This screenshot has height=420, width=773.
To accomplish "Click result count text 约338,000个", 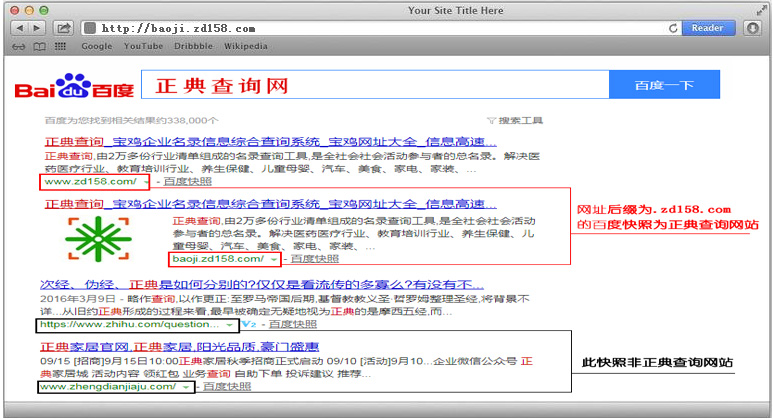I will click(131, 120).
